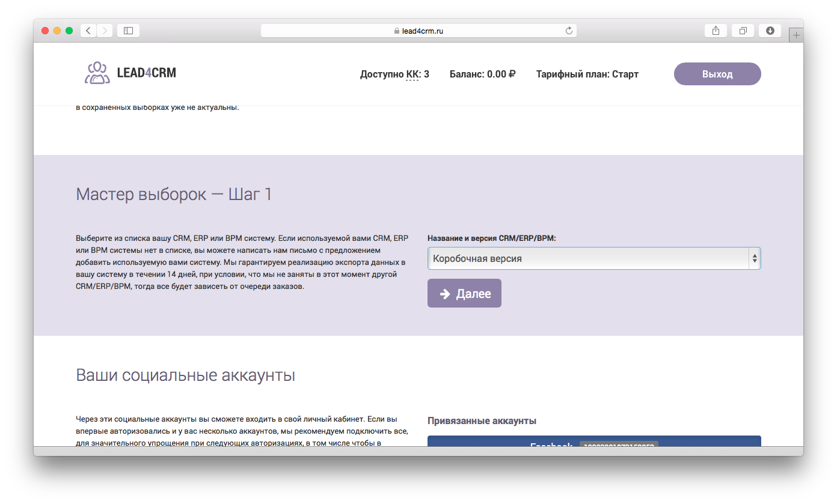Image resolution: width=837 pixels, height=504 pixels.
Task: Click the forward navigation arrow in Safari
Action: (105, 30)
